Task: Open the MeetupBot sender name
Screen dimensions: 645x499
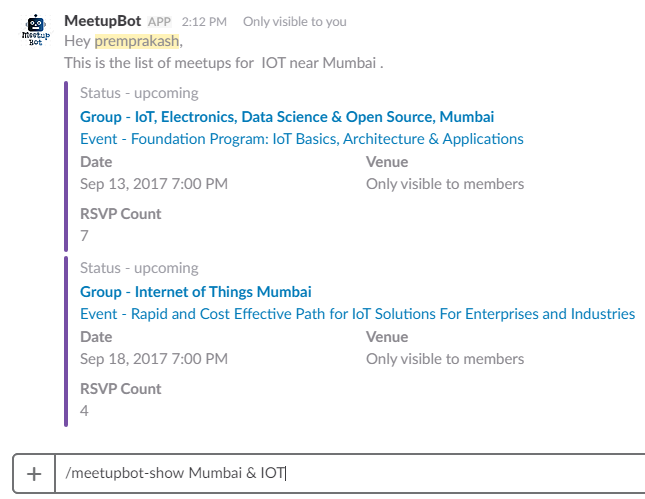Action: pyautogui.click(x=102, y=21)
